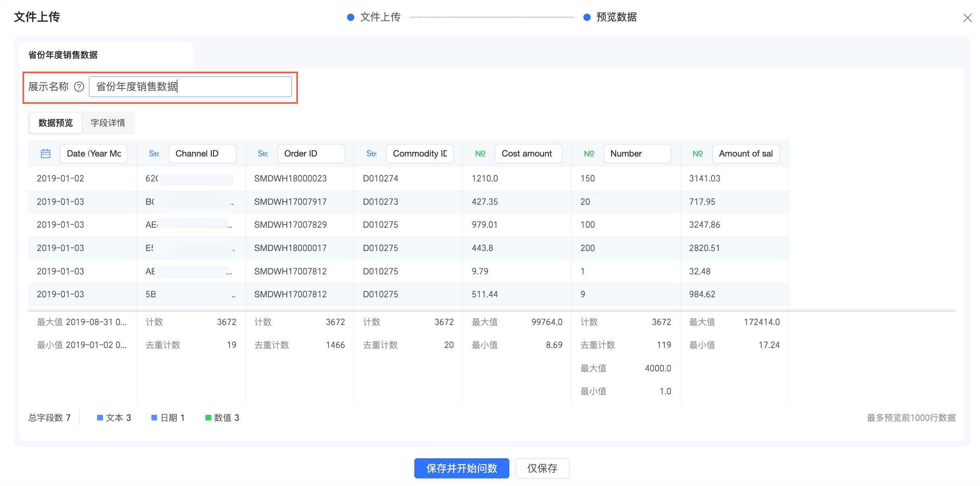The height and width of the screenshot is (486, 980).
Task: Close the 文件上传 dialog
Action: click(x=967, y=18)
